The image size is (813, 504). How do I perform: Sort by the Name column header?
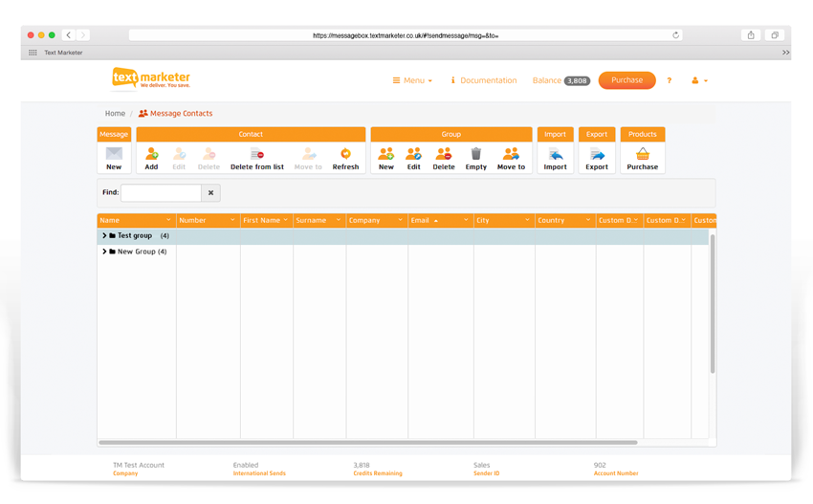(x=137, y=220)
